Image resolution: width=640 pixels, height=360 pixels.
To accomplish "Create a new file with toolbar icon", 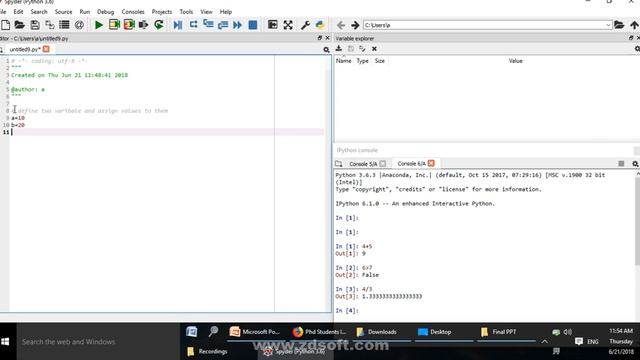I will 5,25.
